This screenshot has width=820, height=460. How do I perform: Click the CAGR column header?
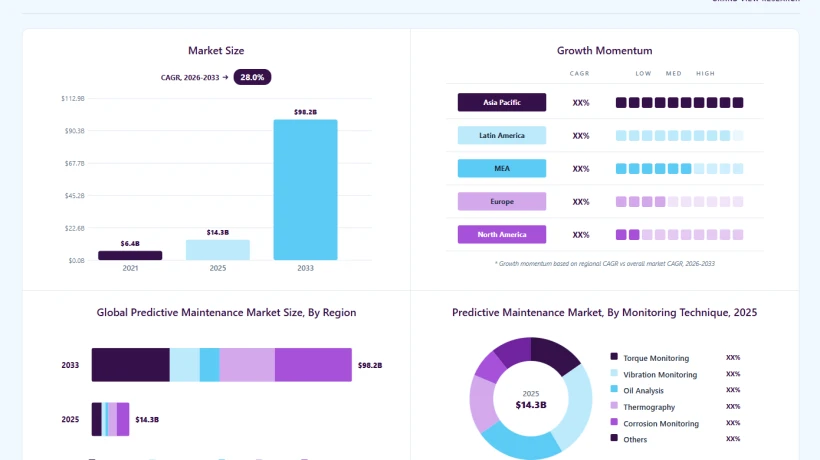(579, 74)
